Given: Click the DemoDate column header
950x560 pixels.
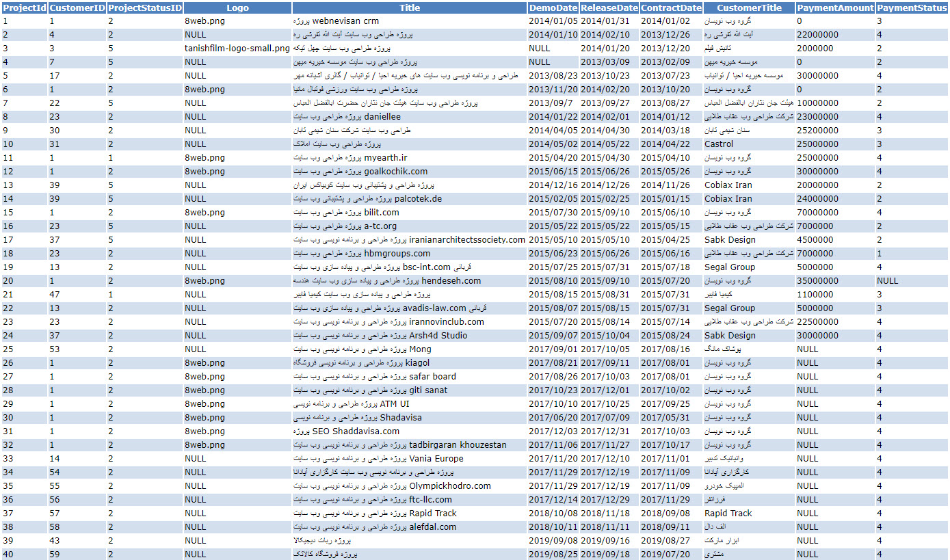Looking at the screenshot, I should [553, 8].
